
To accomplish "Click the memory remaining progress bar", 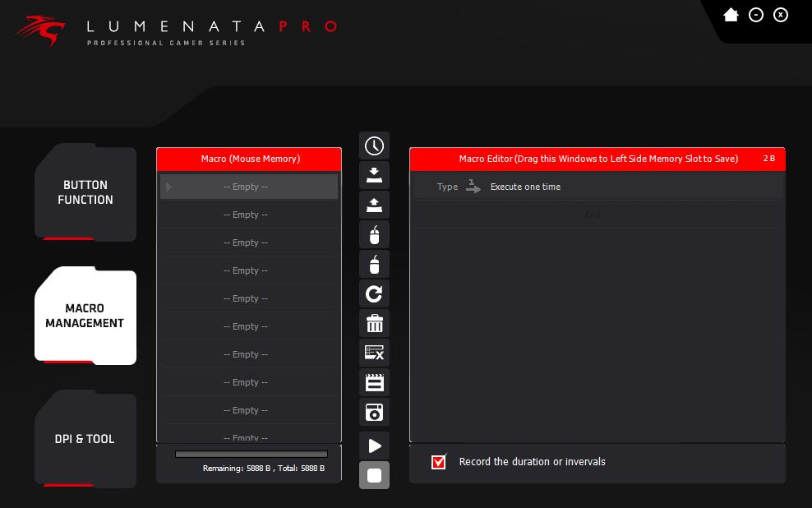I will (x=251, y=454).
